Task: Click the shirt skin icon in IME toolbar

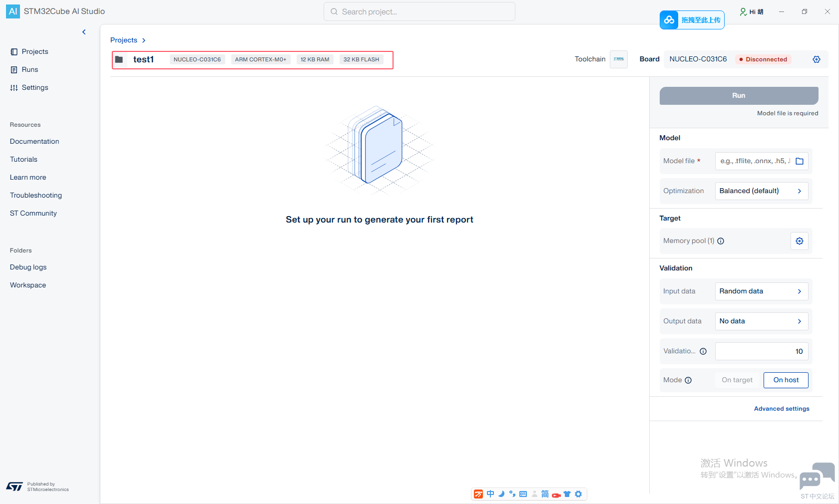Action: point(567,494)
